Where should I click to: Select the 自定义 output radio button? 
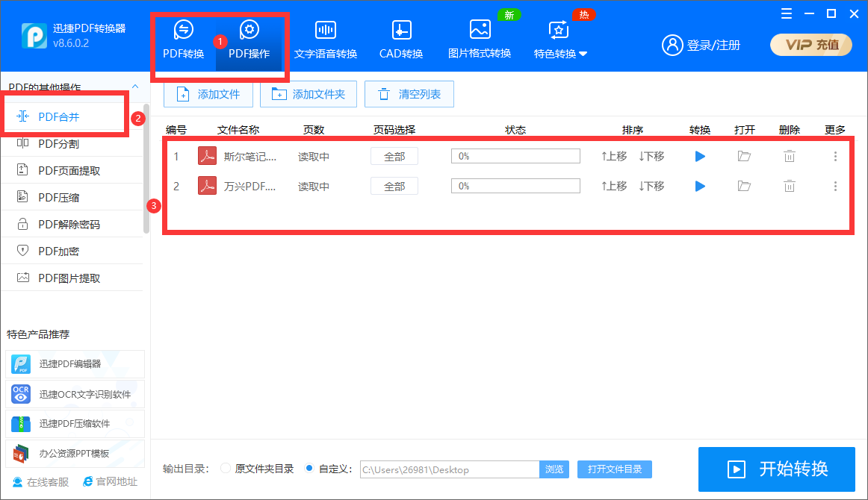[x=309, y=469]
